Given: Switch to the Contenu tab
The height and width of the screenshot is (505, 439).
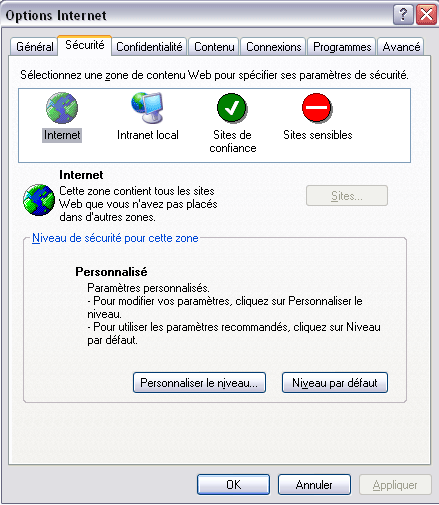Looking at the screenshot, I should [214, 47].
